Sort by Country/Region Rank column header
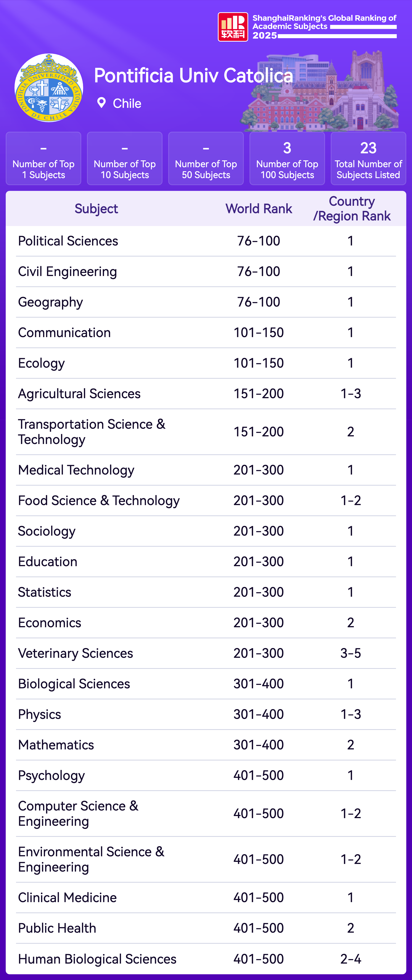The height and width of the screenshot is (980, 412). point(352,209)
